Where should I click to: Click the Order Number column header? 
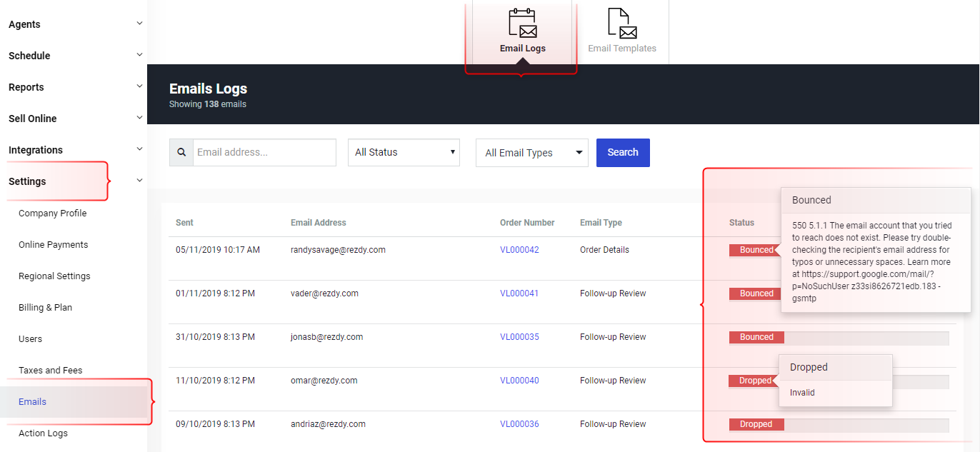527,223
